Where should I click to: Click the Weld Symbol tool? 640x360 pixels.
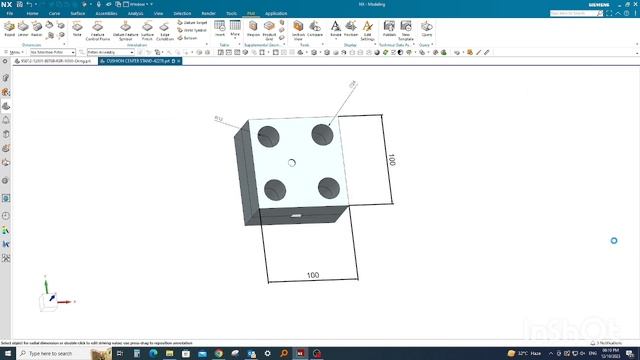pyautogui.click(x=192, y=30)
